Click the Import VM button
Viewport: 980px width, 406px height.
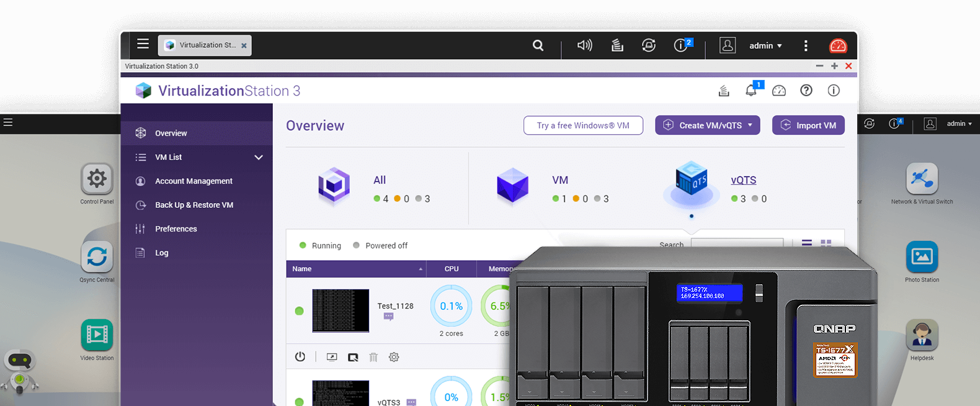coord(808,125)
